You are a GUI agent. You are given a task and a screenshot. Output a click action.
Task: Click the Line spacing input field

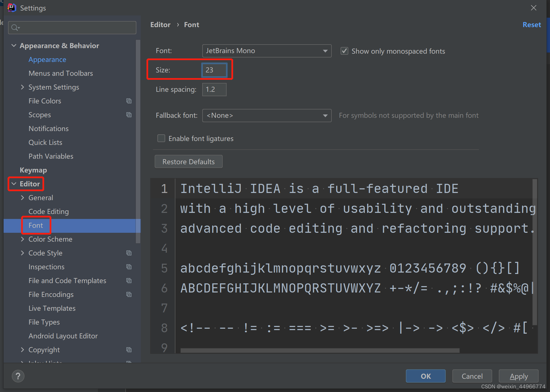point(214,90)
